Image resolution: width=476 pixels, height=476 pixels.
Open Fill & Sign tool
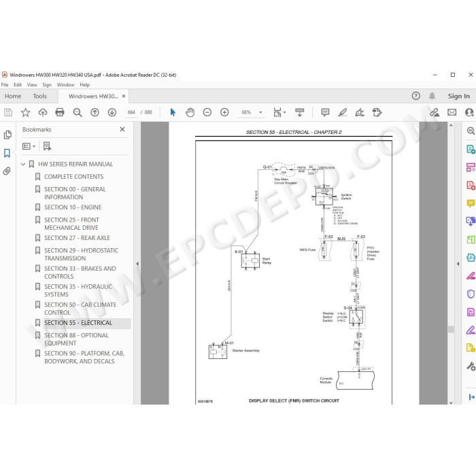(x=360, y=112)
